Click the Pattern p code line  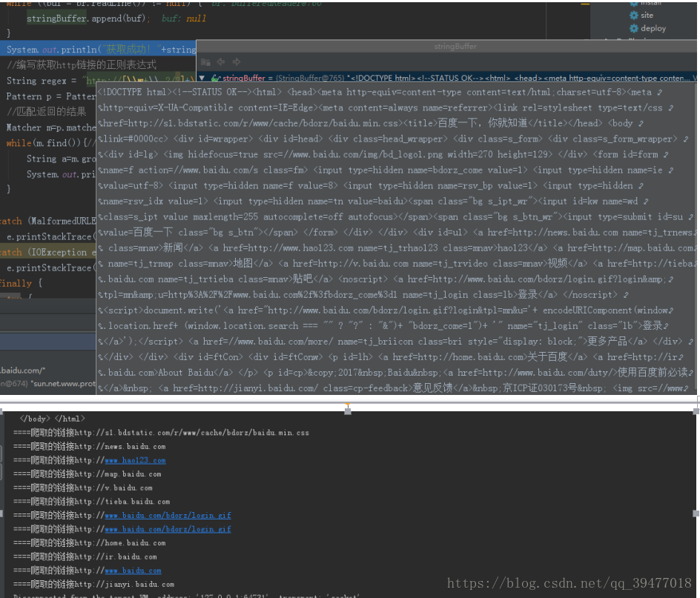pyautogui.click(x=51, y=96)
